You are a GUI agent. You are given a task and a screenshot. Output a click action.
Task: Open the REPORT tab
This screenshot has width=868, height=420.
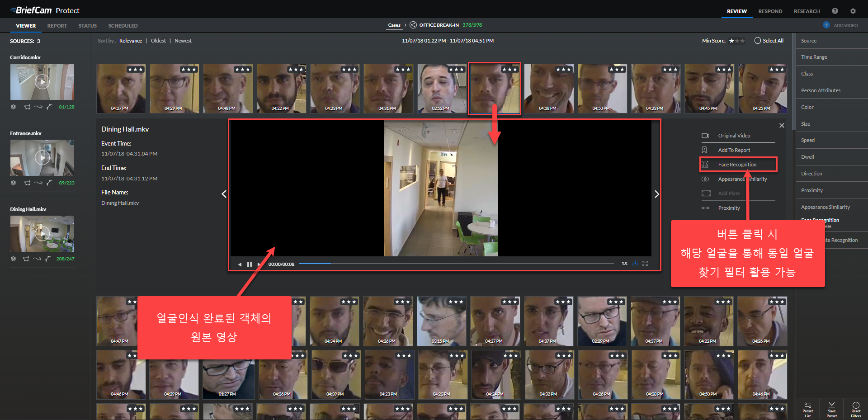pyautogui.click(x=57, y=26)
